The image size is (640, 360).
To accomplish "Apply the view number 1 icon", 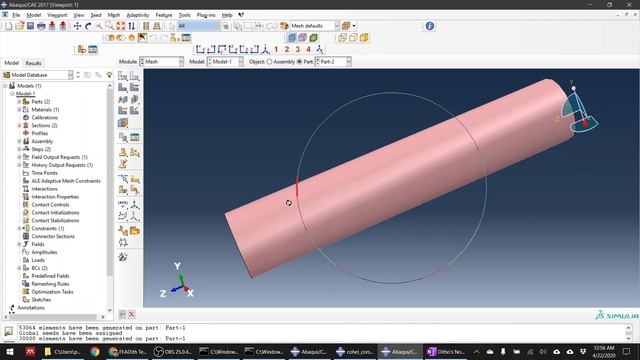I will [276, 49].
